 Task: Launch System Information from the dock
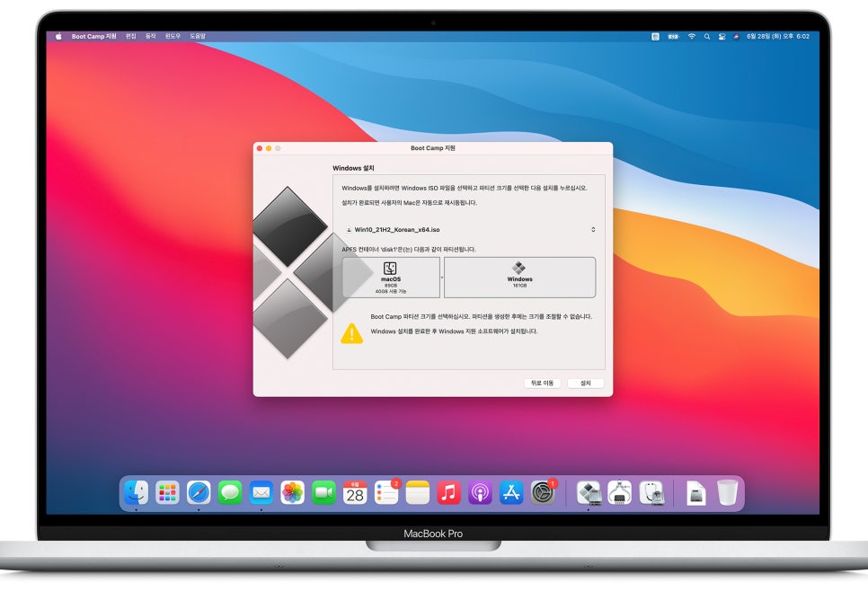620,492
